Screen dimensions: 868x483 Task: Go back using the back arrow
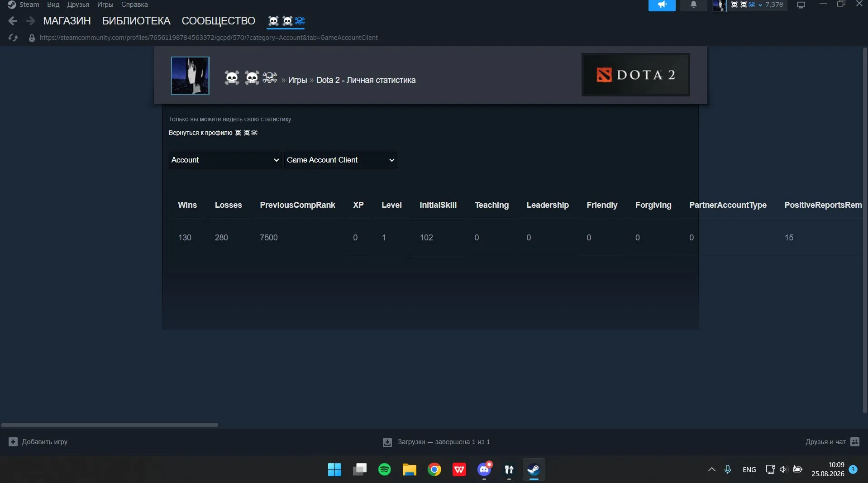tap(13, 21)
